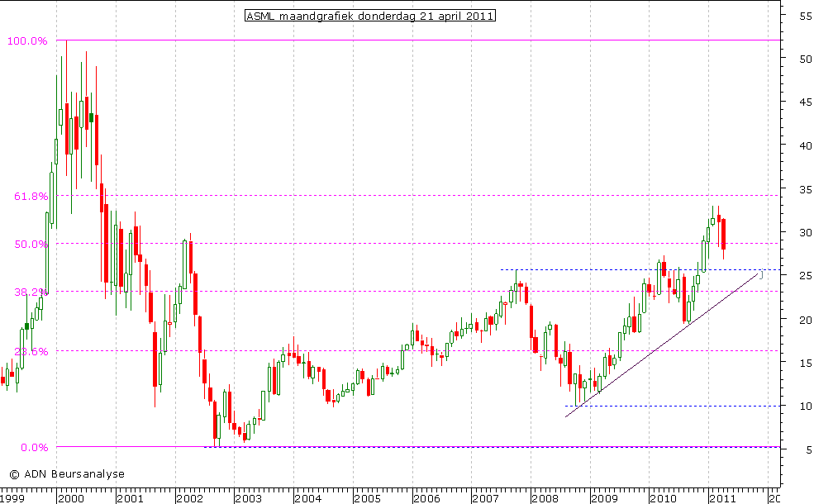Click the price axis value 40
The height and width of the screenshot is (504, 814).
(x=805, y=146)
